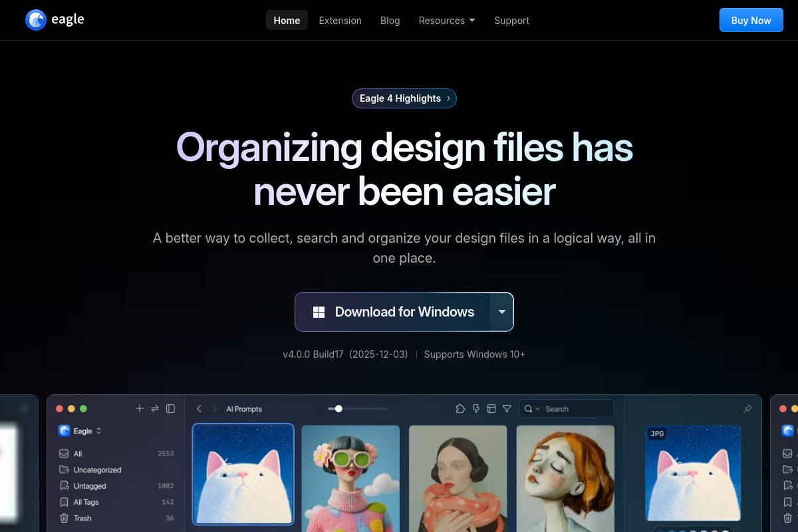Click the 1082 count beside Untagged
This screenshot has width=798, height=532.
click(166, 486)
